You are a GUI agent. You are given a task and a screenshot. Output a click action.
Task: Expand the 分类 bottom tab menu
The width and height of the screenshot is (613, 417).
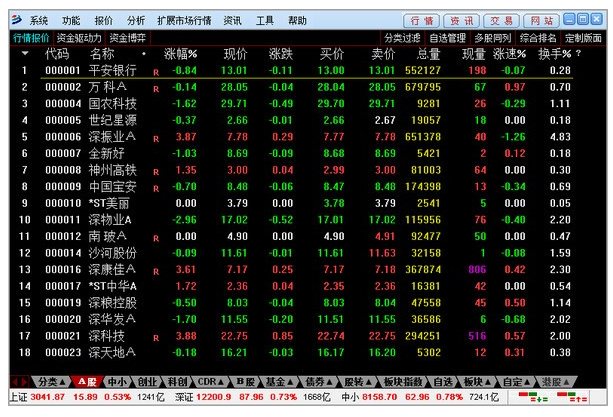pos(62,382)
